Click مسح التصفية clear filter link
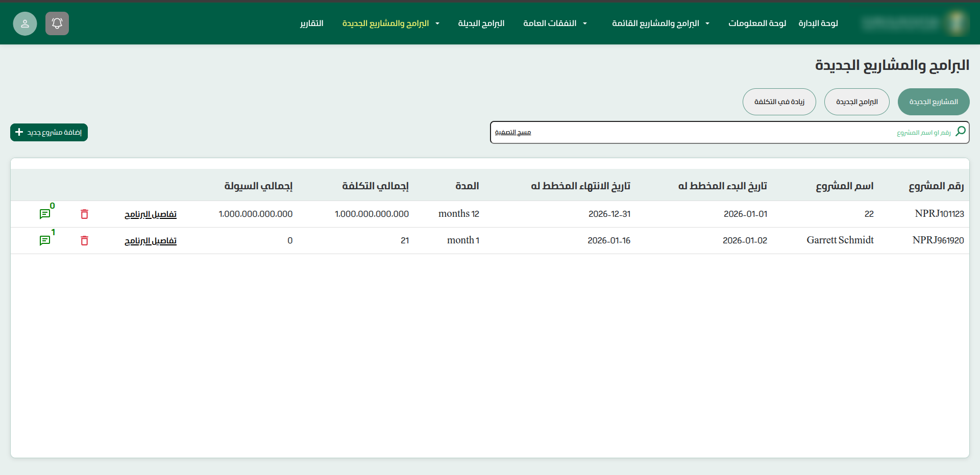 pyautogui.click(x=512, y=133)
